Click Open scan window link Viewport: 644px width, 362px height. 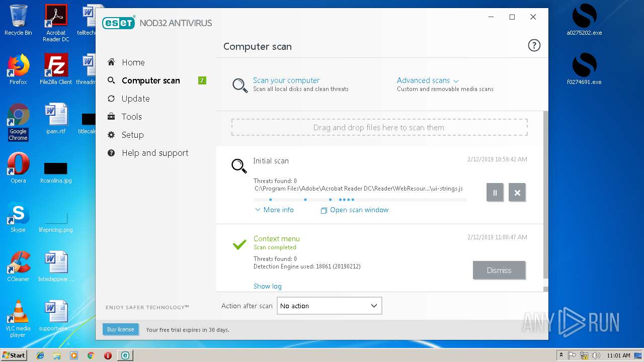click(x=355, y=210)
